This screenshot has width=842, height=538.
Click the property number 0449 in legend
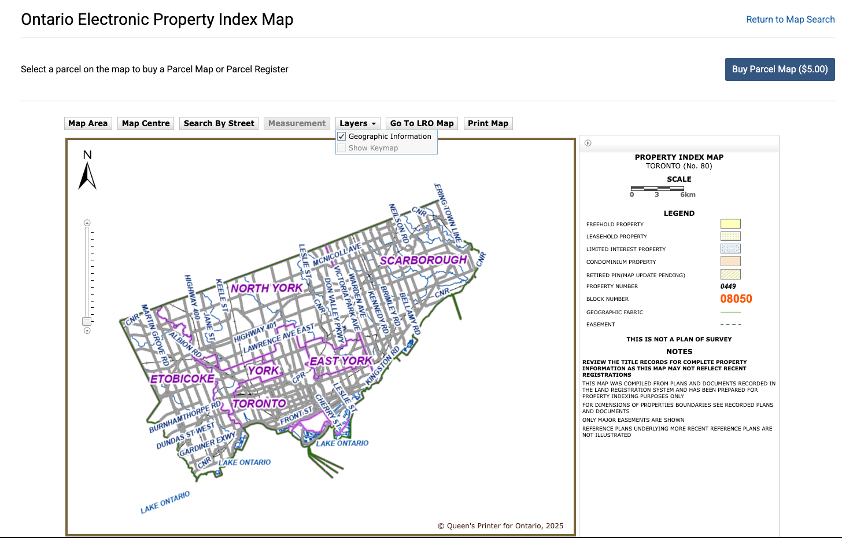tap(728, 286)
